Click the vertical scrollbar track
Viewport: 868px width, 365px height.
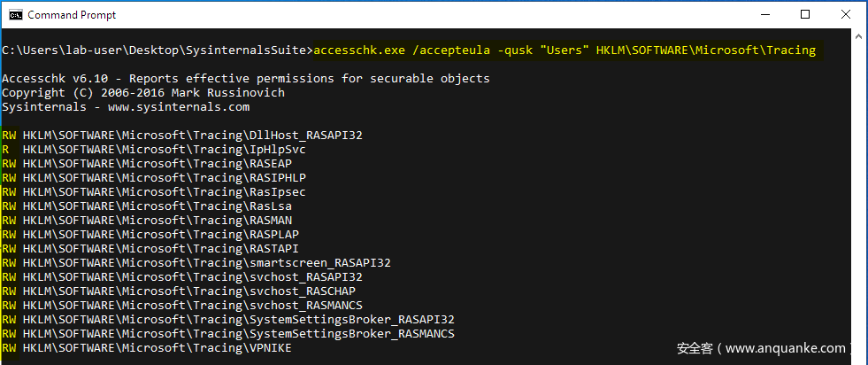(859, 195)
